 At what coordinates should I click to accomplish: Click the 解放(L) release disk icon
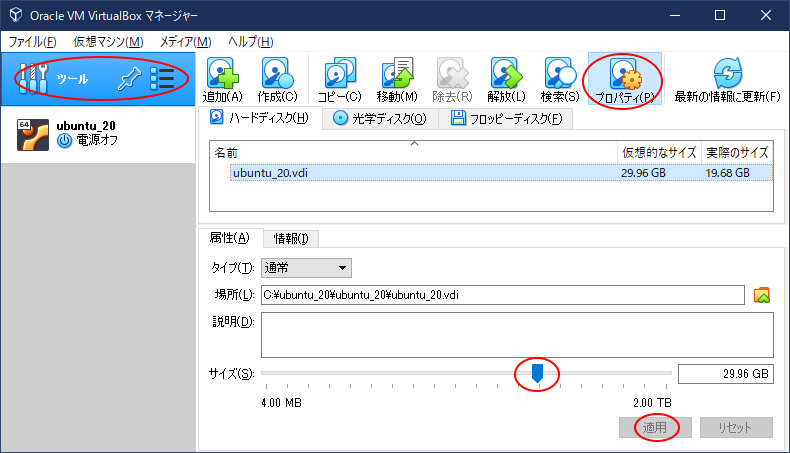(506, 74)
